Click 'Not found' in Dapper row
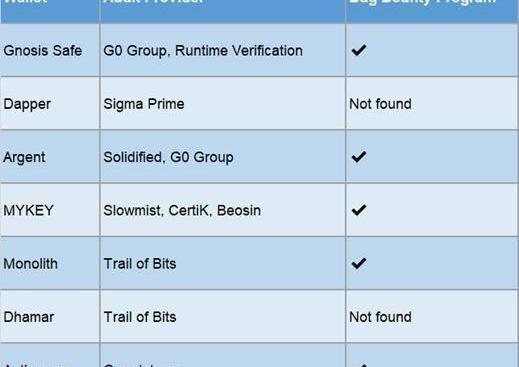 (380, 104)
